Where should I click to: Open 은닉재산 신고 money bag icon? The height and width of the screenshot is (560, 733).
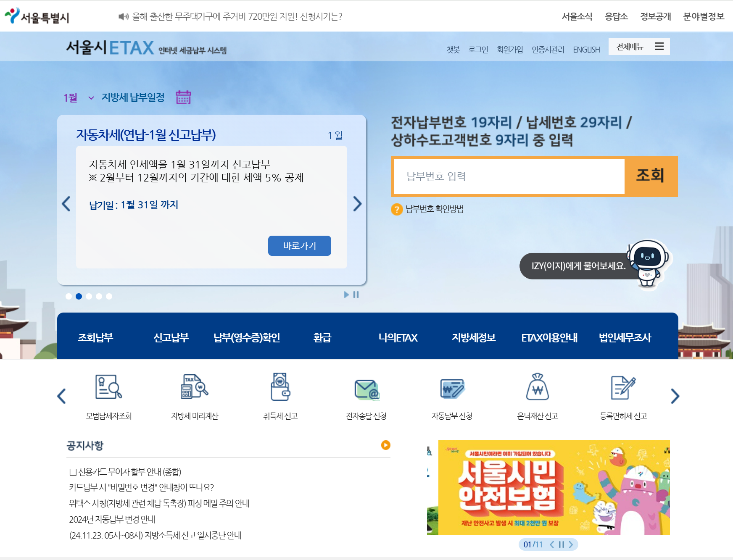tap(538, 386)
